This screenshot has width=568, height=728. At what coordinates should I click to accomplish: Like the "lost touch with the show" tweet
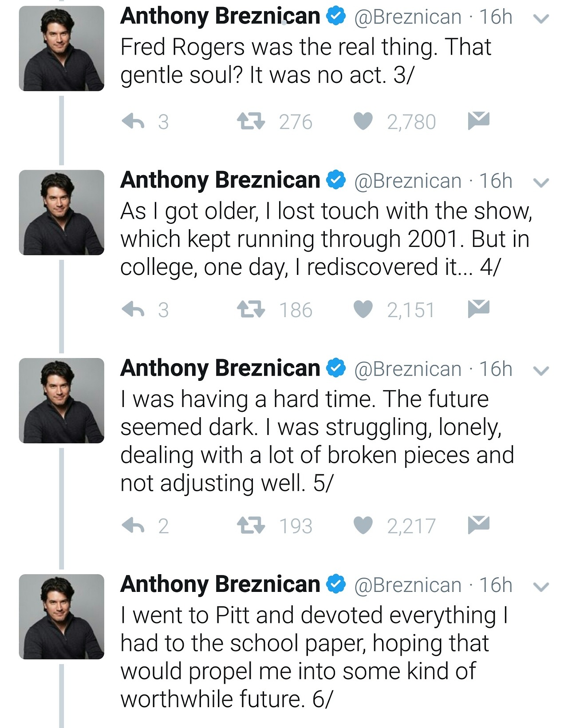363,309
